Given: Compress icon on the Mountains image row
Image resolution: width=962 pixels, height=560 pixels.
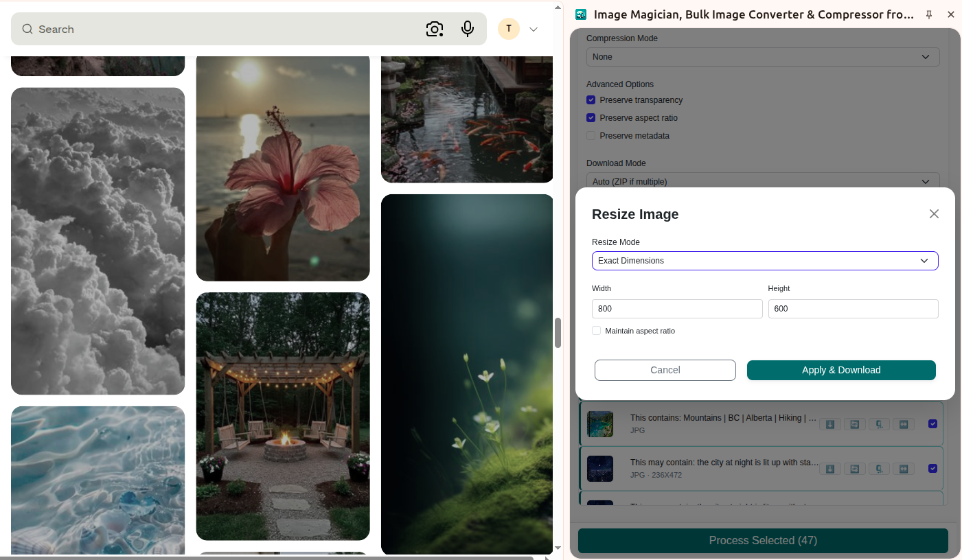Looking at the screenshot, I should 879,424.
